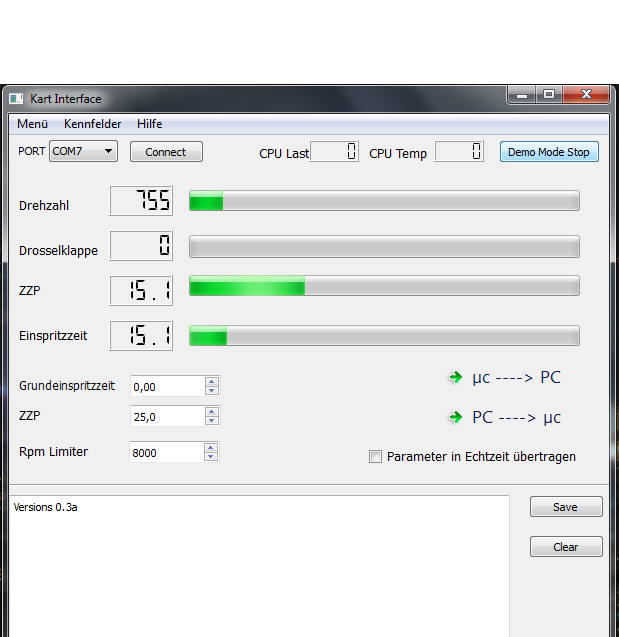
Task: Click the ZZP progress bar
Action: (384, 286)
